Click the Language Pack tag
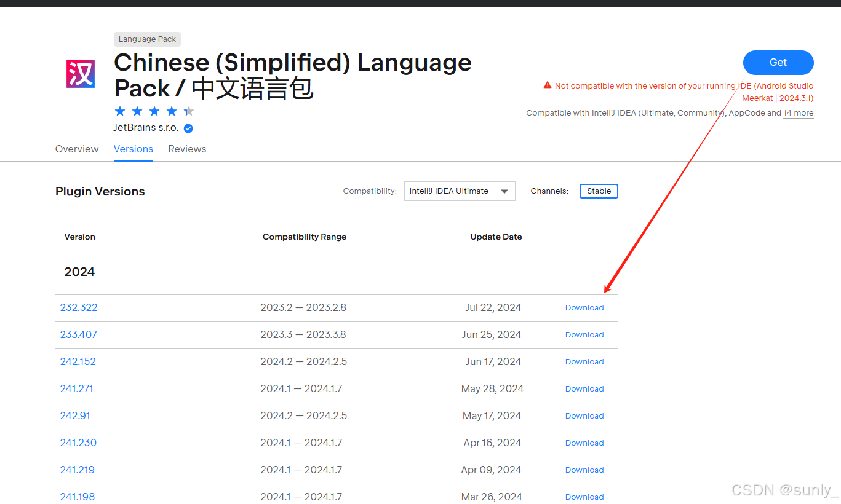Screen dimensions: 841x504 click(x=147, y=39)
